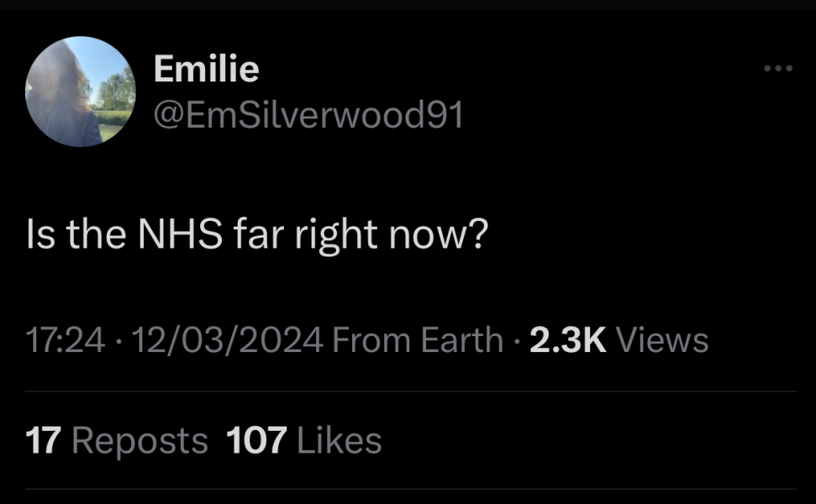Click the 107 like count number

(257, 440)
